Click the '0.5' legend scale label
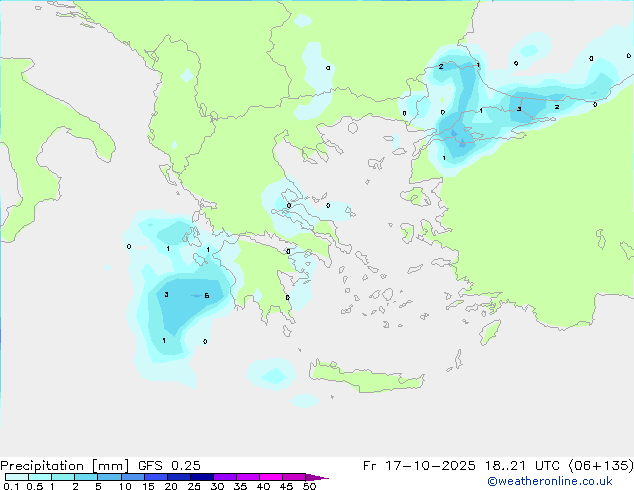Viewport: 634px width, 490px height. pos(35,486)
